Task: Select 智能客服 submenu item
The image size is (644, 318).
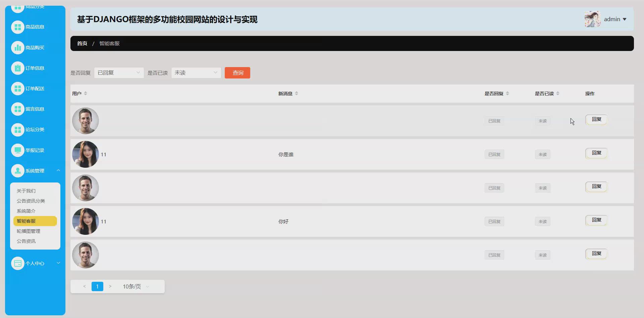Action: tap(35, 221)
